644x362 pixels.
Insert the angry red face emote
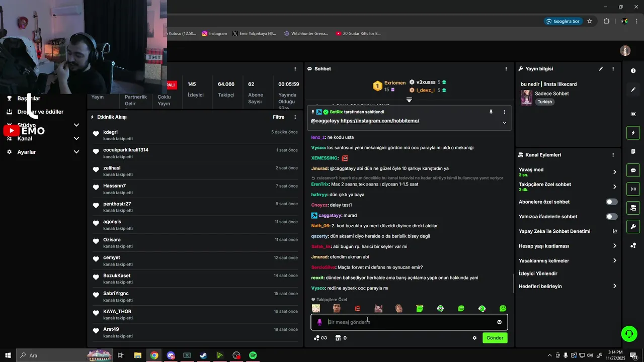click(358, 308)
